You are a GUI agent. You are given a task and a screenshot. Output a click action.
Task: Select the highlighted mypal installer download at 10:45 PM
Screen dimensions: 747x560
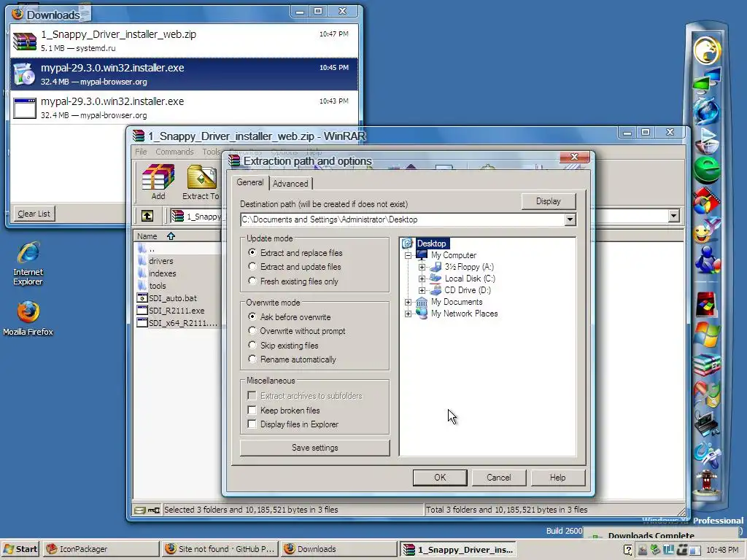pos(184,74)
